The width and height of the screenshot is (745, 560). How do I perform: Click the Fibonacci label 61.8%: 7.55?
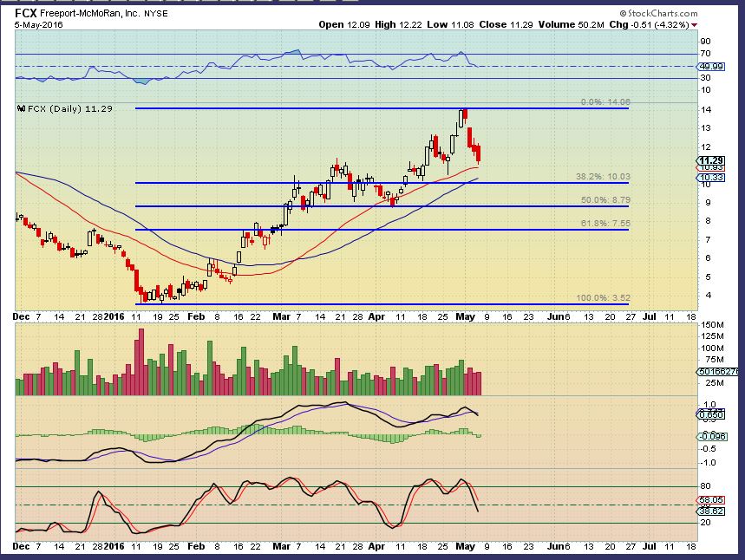coord(605,224)
